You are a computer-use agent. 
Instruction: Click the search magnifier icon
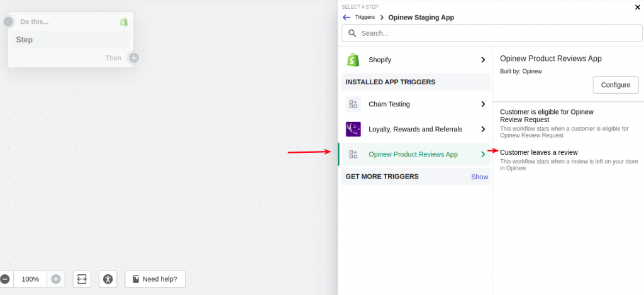click(352, 33)
